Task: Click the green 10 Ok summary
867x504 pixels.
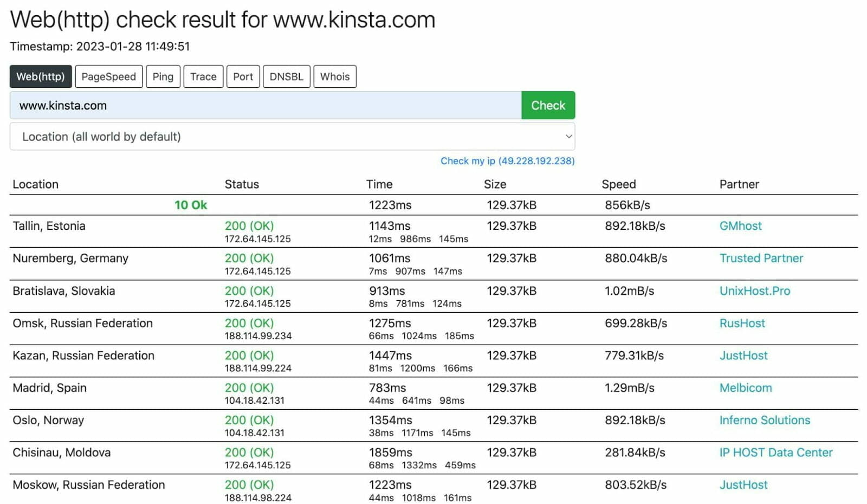Action: pyautogui.click(x=191, y=205)
